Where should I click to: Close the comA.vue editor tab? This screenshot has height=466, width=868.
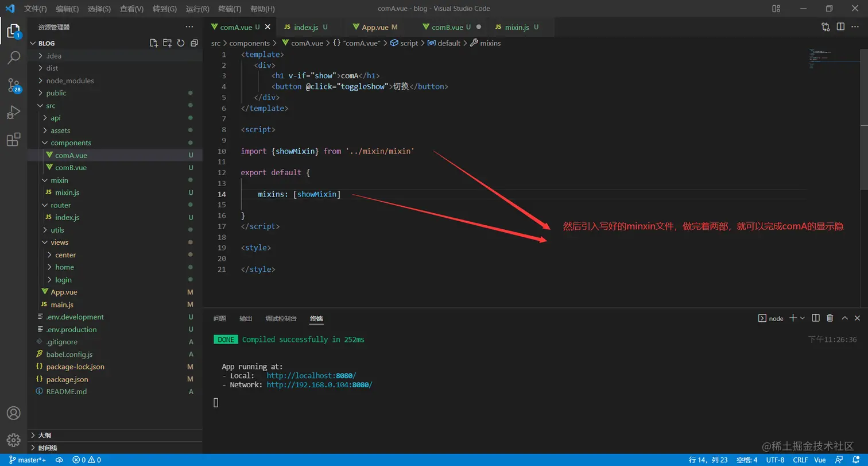click(x=268, y=27)
